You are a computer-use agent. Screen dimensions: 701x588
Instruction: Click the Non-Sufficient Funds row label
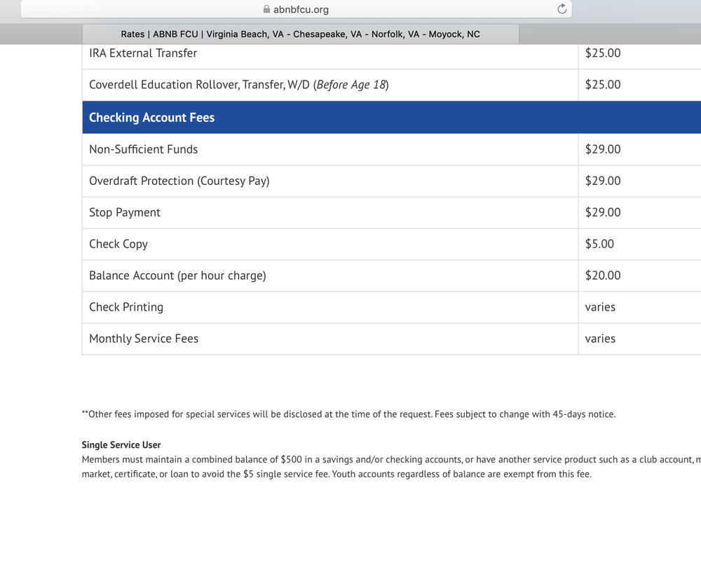pyautogui.click(x=143, y=149)
